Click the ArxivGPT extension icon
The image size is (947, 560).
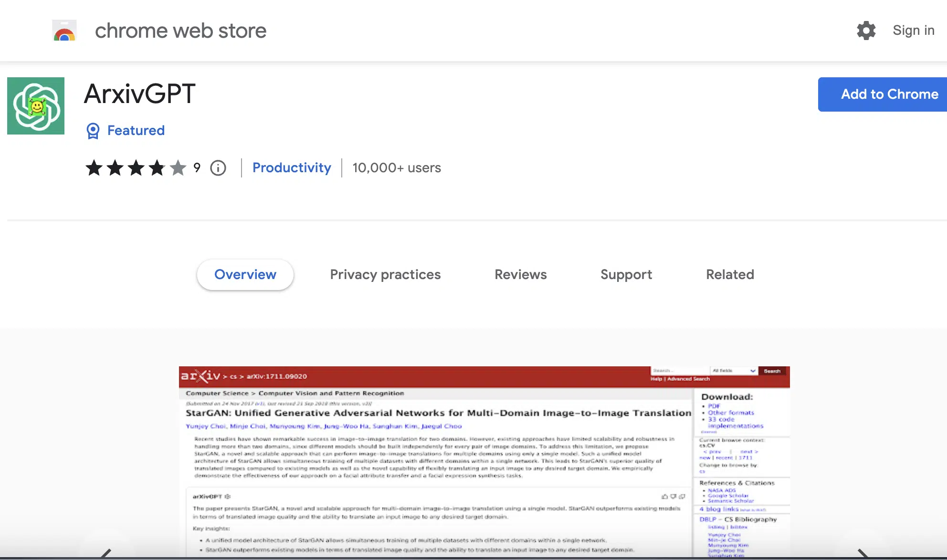click(x=36, y=106)
